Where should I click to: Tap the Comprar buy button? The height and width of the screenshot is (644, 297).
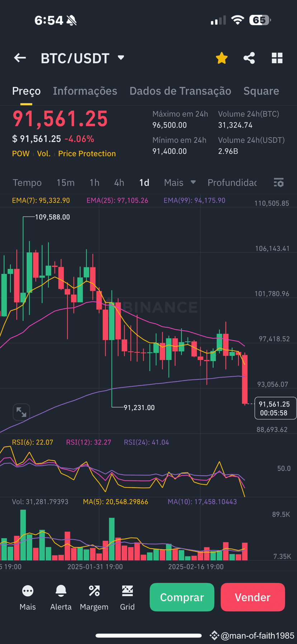[x=182, y=597]
